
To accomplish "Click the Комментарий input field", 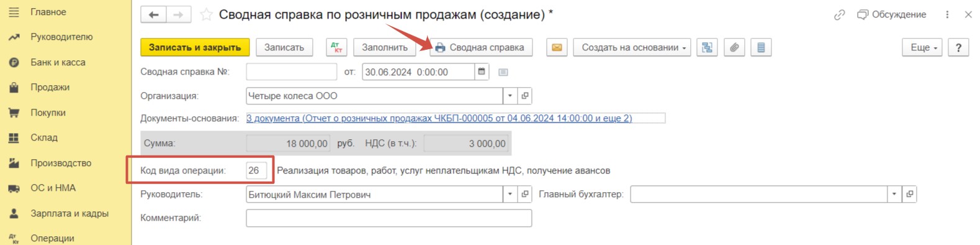I will click(x=389, y=218).
